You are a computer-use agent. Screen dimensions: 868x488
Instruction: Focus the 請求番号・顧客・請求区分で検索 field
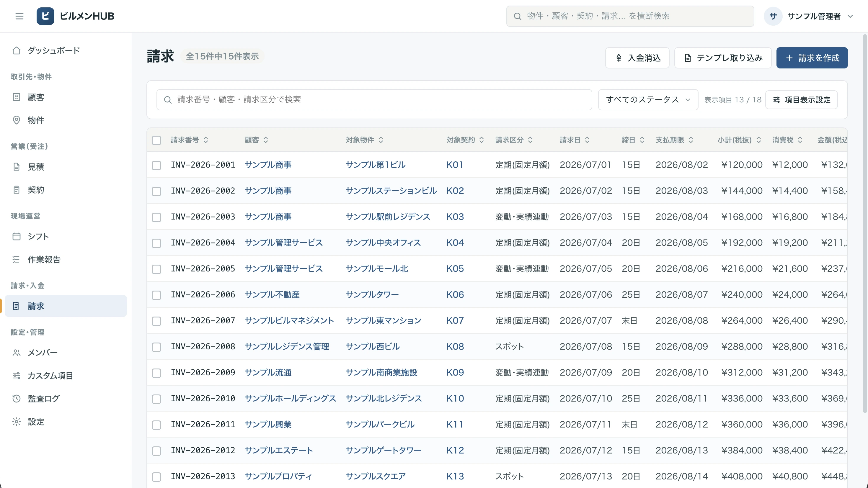coord(374,100)
